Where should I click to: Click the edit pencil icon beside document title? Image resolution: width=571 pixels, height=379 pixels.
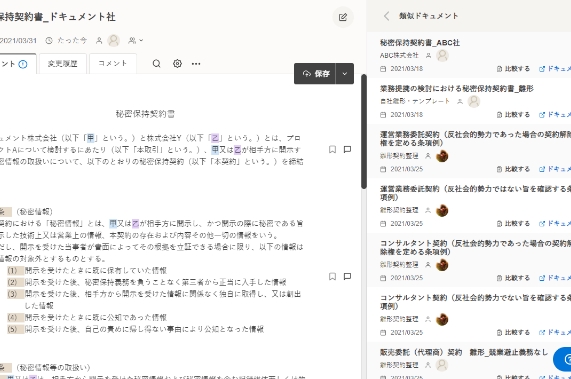[343, 17]
